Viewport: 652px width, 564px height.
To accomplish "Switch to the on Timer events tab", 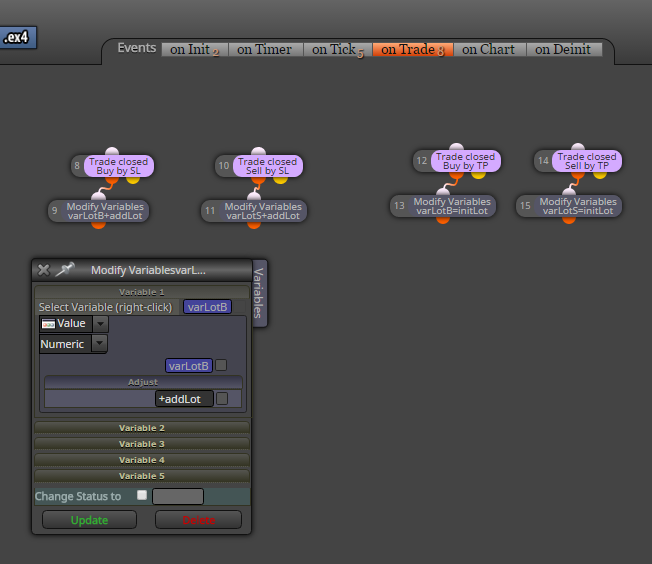I will coord(264,49).
